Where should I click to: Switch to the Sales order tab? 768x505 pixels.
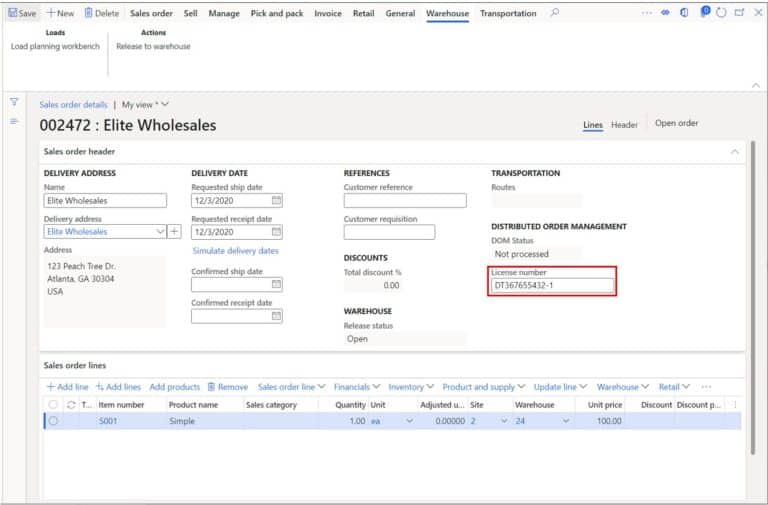tap(151, 13)
